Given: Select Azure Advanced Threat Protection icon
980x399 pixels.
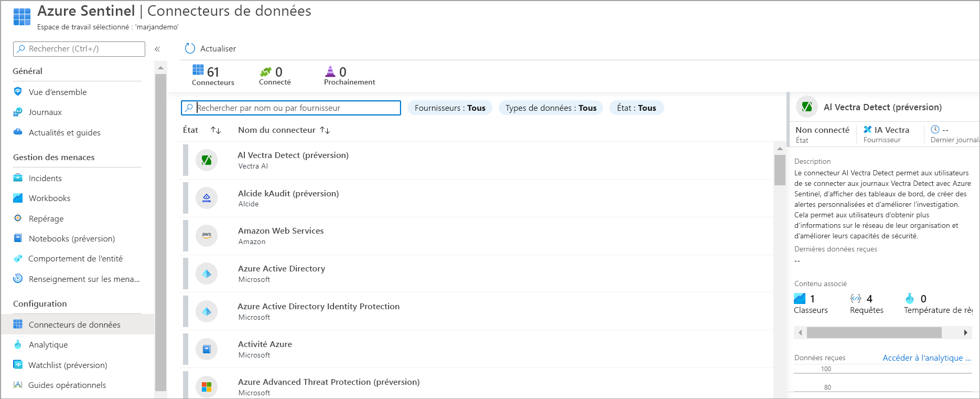Looking at the screenshot, I should point(207,387).
